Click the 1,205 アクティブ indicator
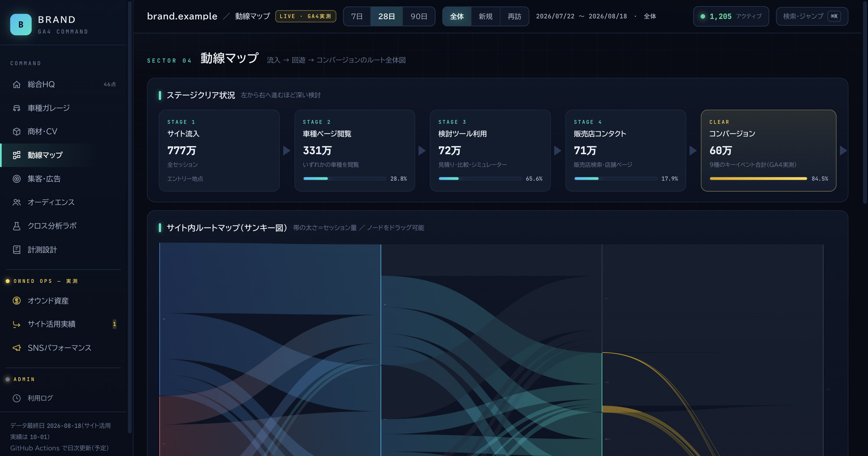 coord(731,16)
